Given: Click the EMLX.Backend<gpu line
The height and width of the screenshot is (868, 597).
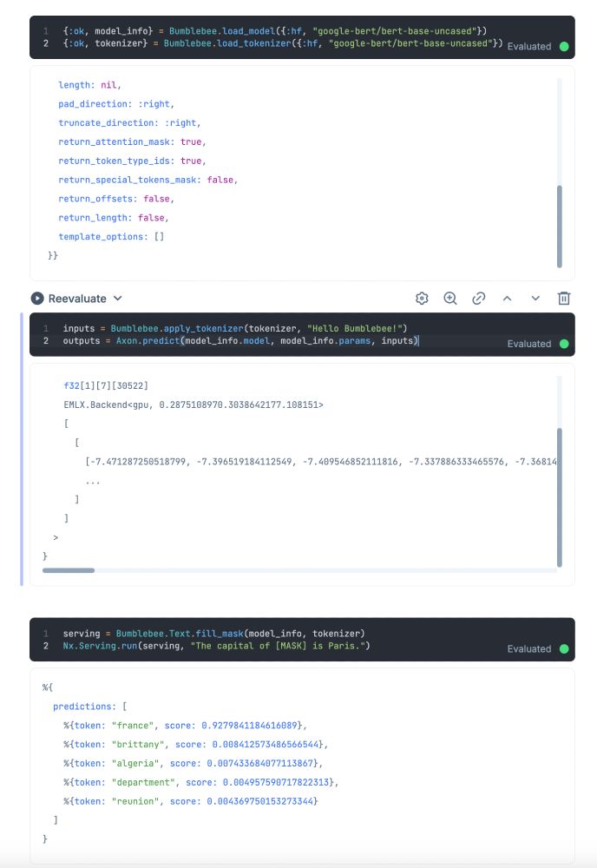Looking at the screenshot, I should 194,404.
